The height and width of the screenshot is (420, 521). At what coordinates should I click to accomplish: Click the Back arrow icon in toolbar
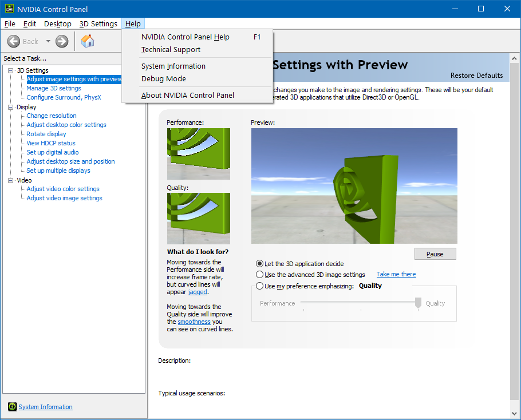(14, 42)
